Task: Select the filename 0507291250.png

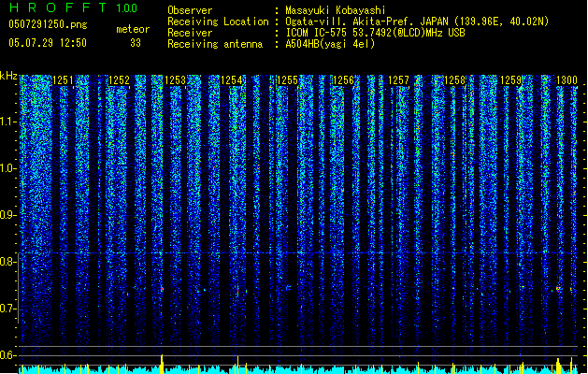Action: click(48, 24)
